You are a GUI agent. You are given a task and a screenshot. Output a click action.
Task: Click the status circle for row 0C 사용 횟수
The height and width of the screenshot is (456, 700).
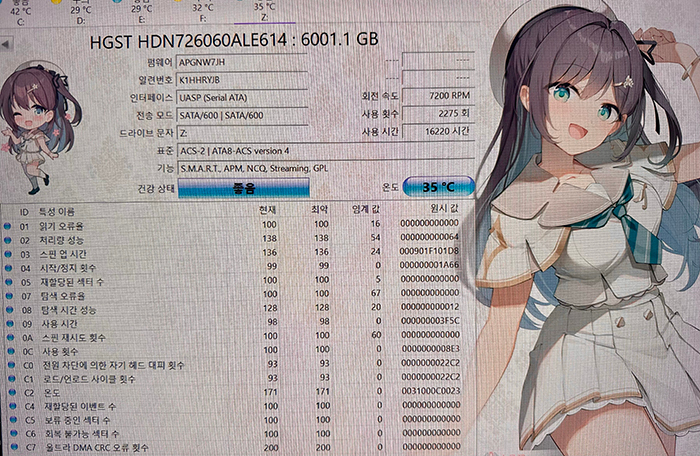[x=11, y=351]
